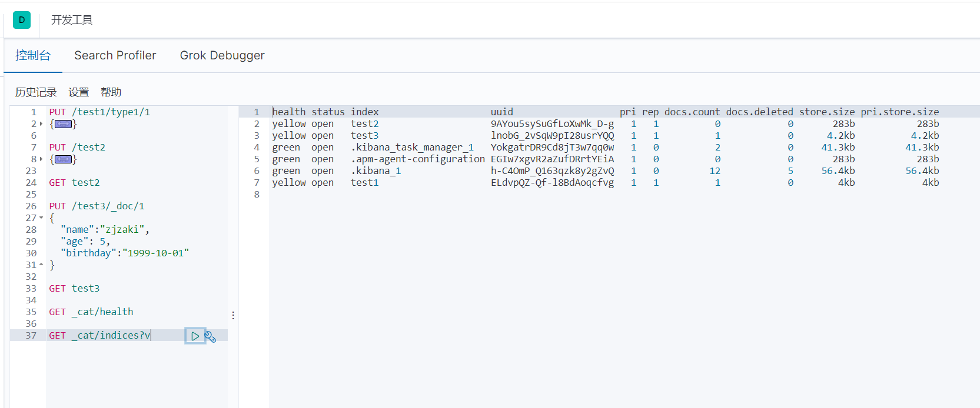The height and width of the screenshot is (408, 980).
Task: Click uuid lnobG_2vSqW9pI28usrYQQ in output
Action: tap(553, 136)
